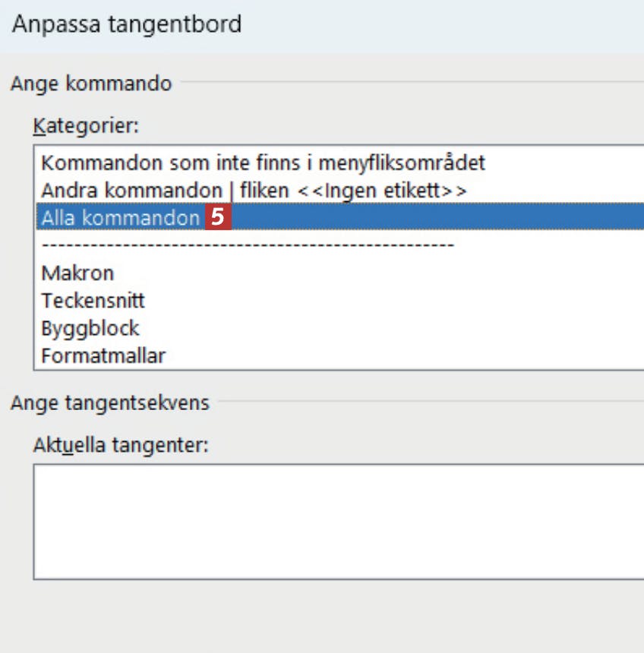This screenshot has width=644, height=653.
Task: Click the red number 5 callout badge
Action: pos(217,218)
